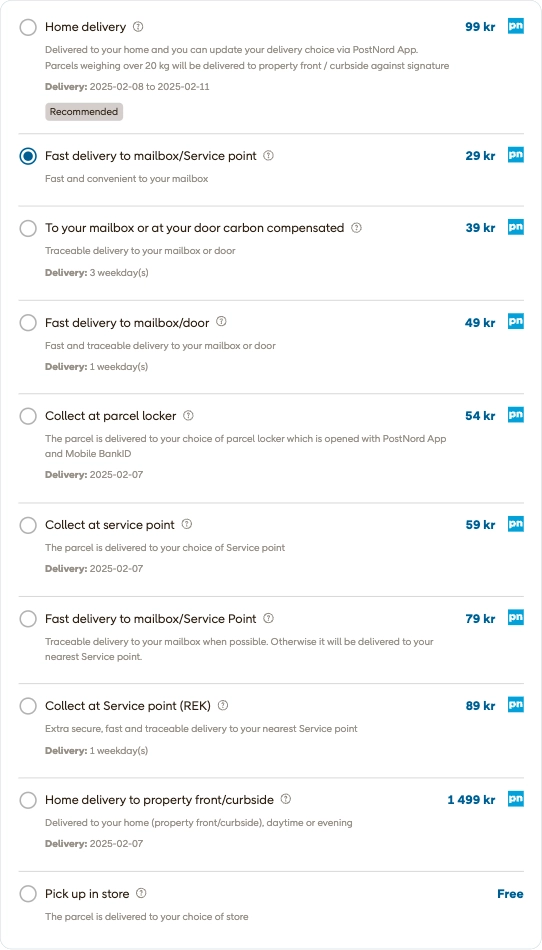Click help icon beside Collect at parcel locker

tap(188, 416)
